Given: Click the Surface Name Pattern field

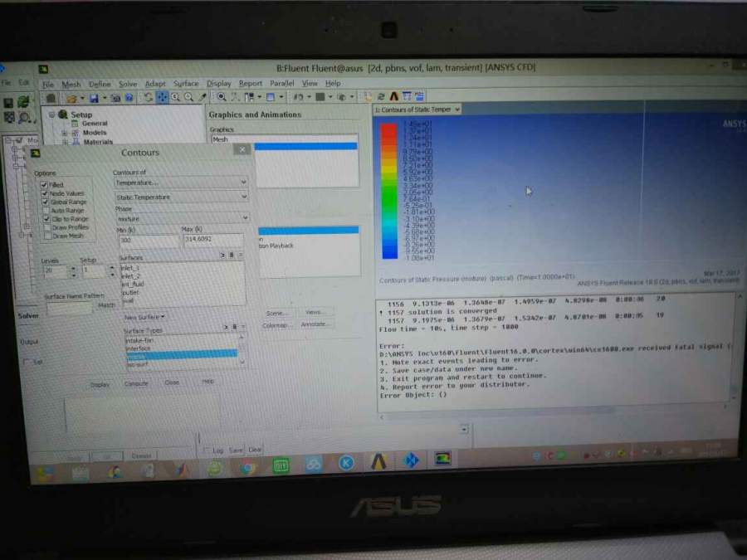Looking at the screenshot, I should tap(70, 307).
